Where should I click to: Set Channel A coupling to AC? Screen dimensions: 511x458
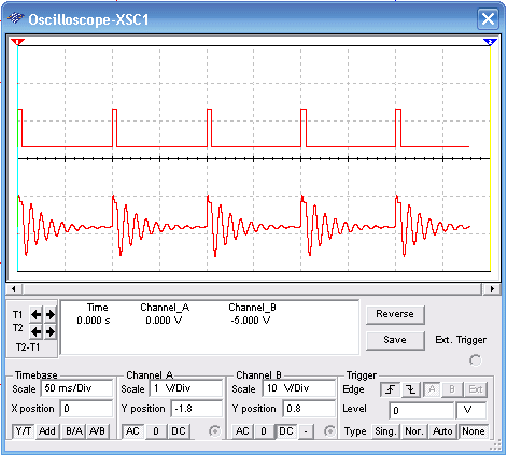(133, 431)
